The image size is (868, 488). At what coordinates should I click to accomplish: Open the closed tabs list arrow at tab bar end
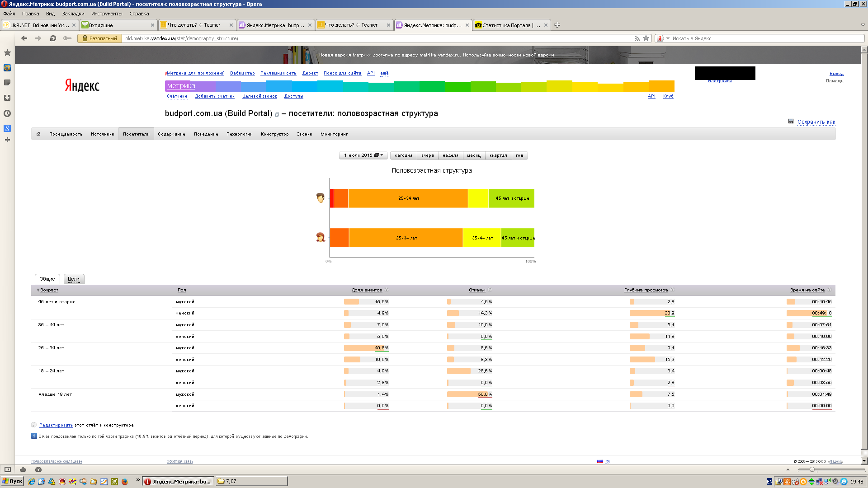point(863,25)
